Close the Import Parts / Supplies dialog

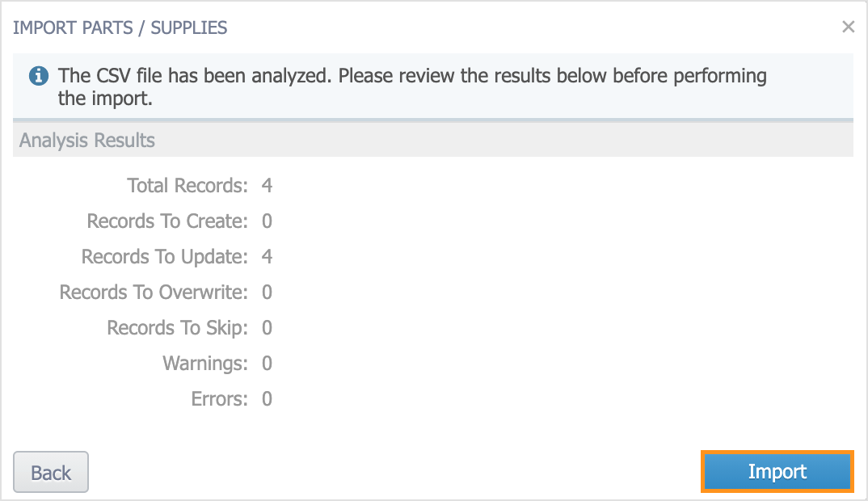pos(848,27)
